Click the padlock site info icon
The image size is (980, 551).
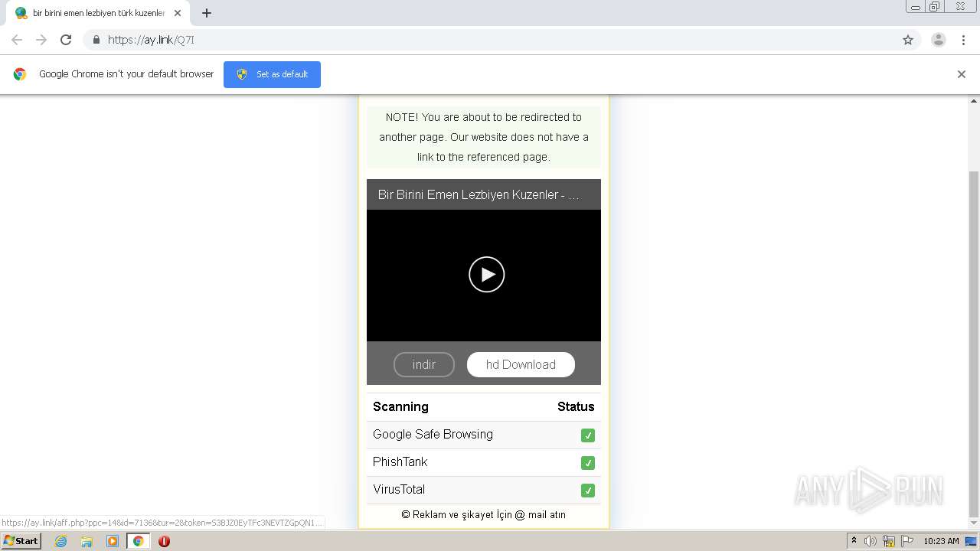pyautogui.click(x=96, y=40)
